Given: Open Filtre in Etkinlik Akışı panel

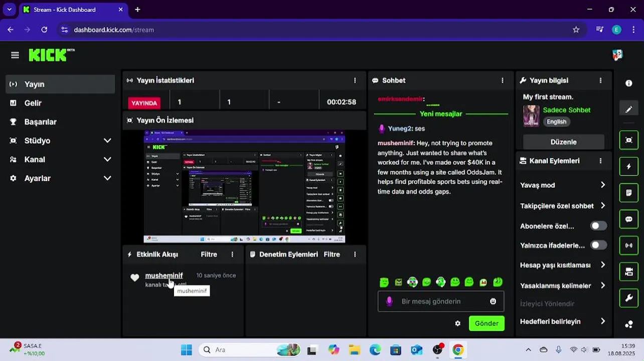Looking at the screenshot, I should (209, 255).
